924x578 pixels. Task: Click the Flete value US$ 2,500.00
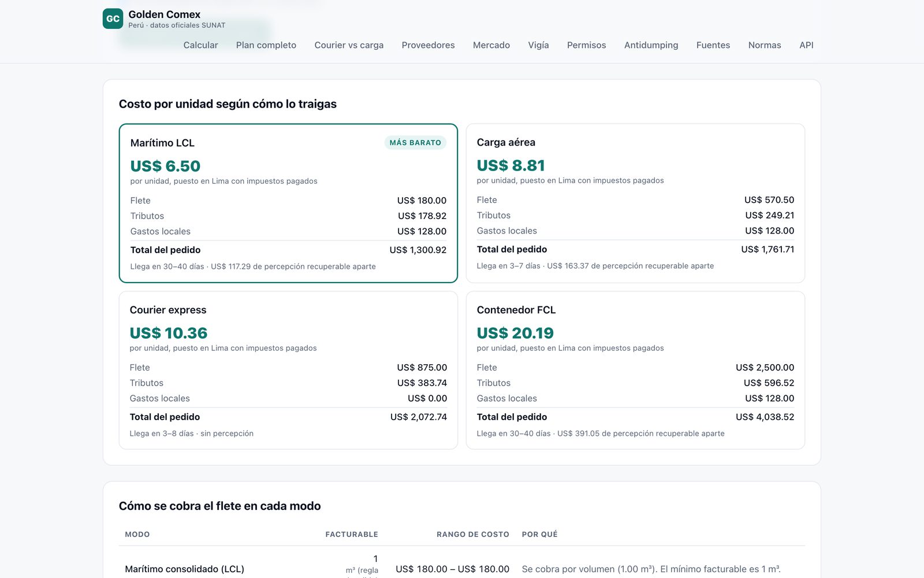(765, 368)
